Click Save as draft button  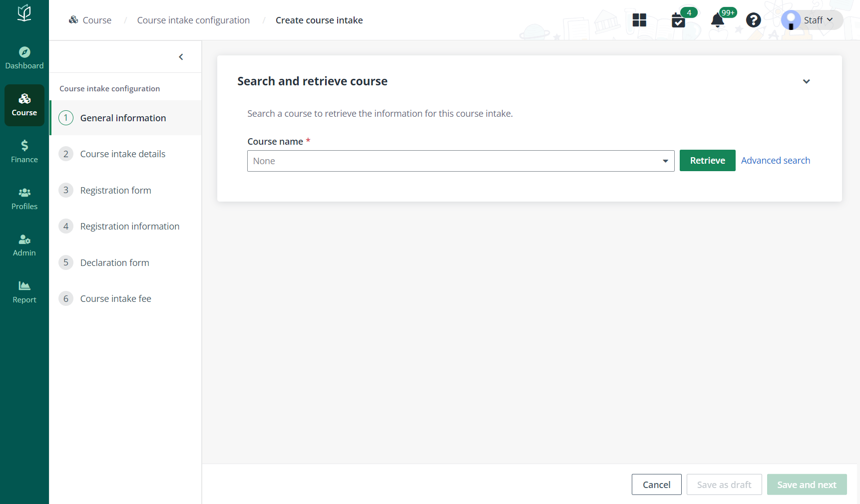pos(724,485)
